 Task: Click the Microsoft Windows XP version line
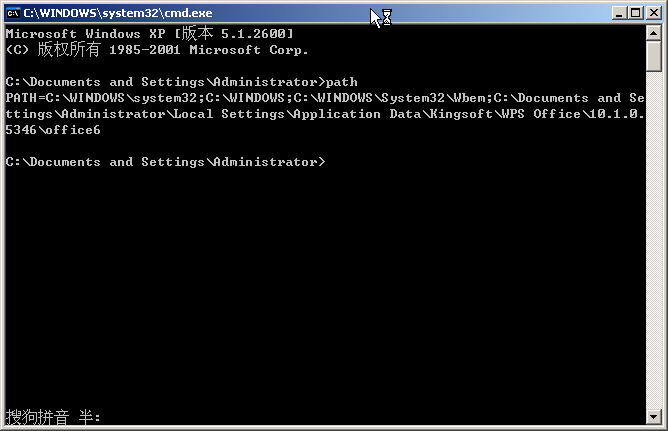coord(150,34)
